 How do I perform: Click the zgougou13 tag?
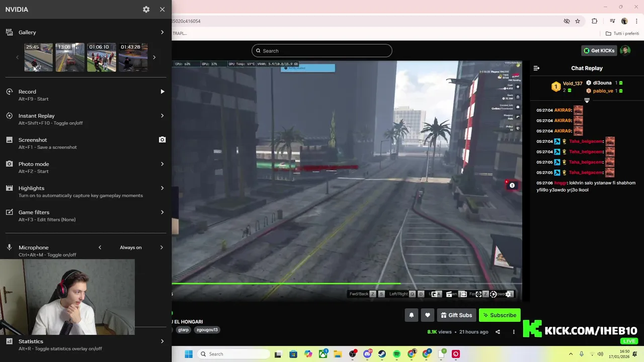pyautogui.click(x=207, y=330)
